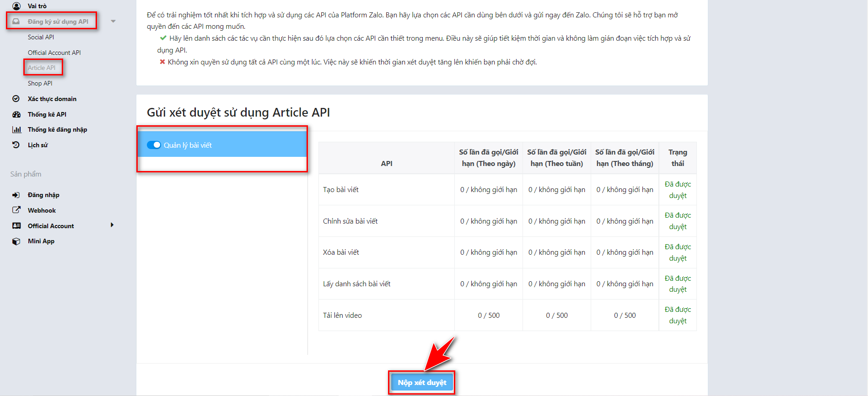The height and width of the screenshot is (396, 868).
Task: Click the Vai trò user icon
Action: tap(16, 6)
